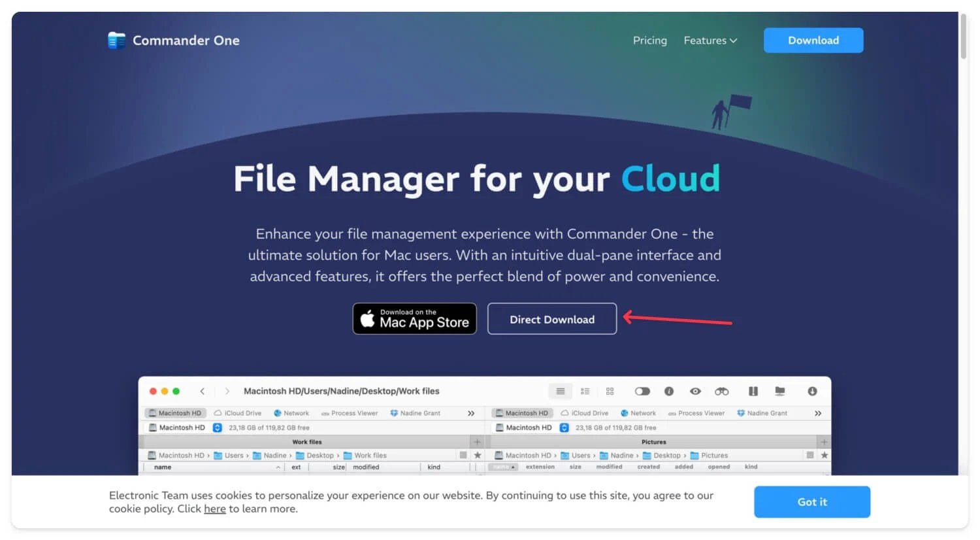Click Download on the Mac App Store badge
The height and width of the screenshot is (540, 980).
click(x=414, y=319)
